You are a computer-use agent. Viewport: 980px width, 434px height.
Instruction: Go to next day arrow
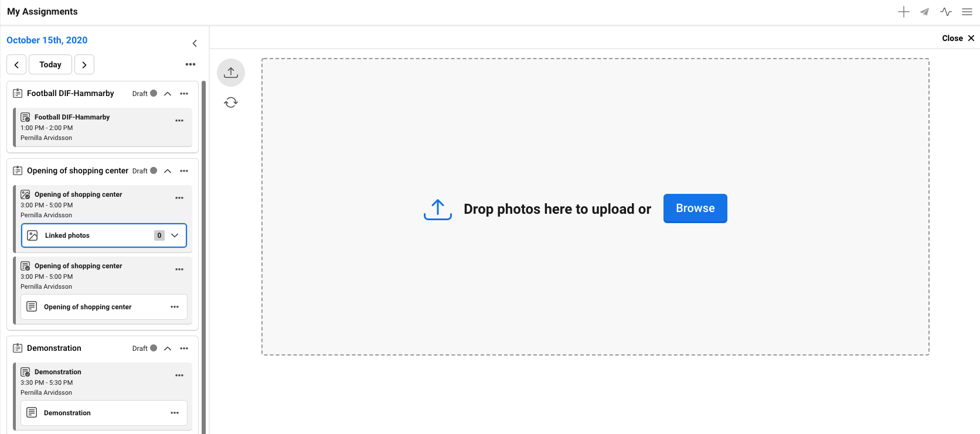coord(84,64)
